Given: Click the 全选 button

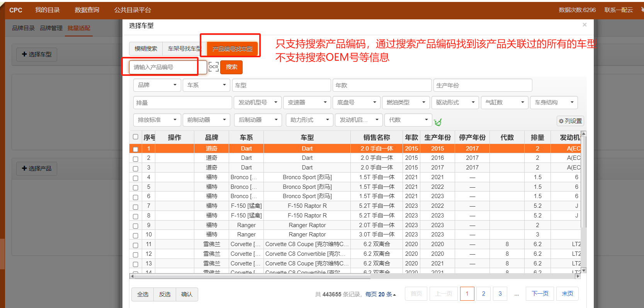Looking at the screenshot, I should click(143, 294).
